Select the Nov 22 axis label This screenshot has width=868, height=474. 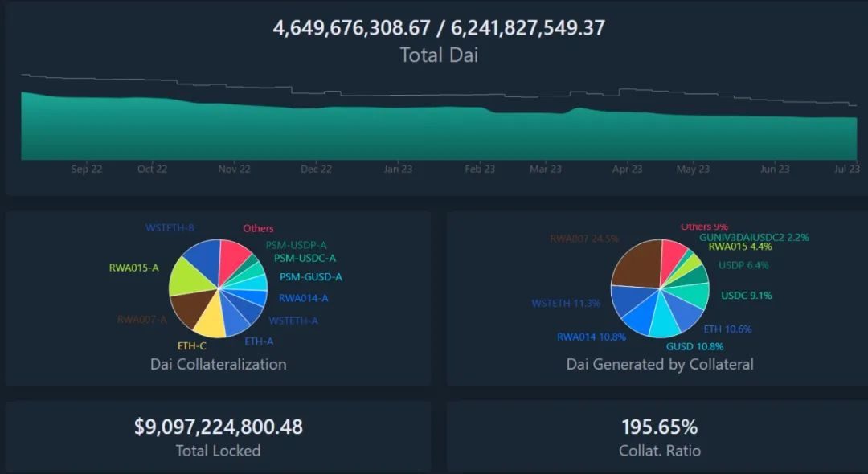(234, 170)
